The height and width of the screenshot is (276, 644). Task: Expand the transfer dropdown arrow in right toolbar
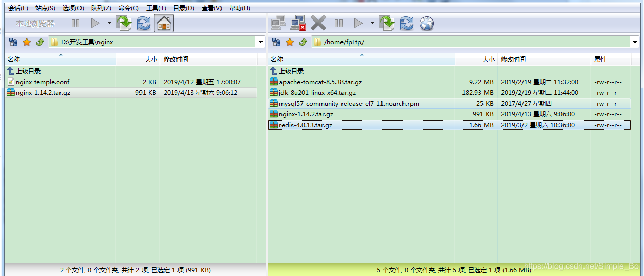tap(372, 23)
